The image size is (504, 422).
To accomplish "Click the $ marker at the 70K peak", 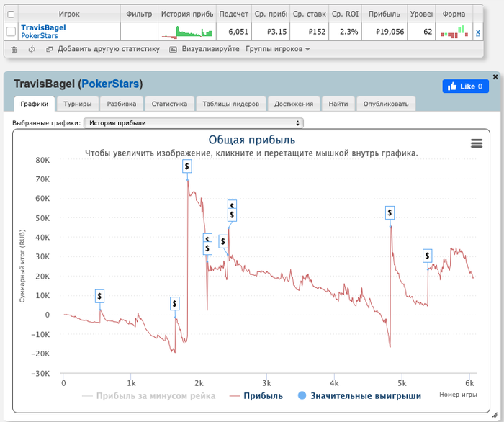I will pyautogui.click(x=186, y=166).
